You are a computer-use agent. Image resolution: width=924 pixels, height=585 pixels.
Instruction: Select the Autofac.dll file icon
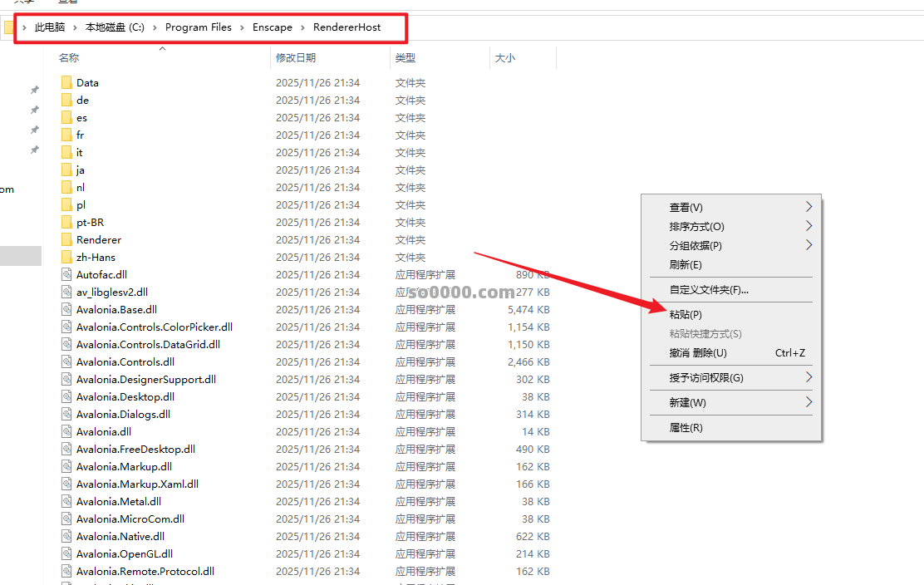pyautogui.click(x=66, y=274)
